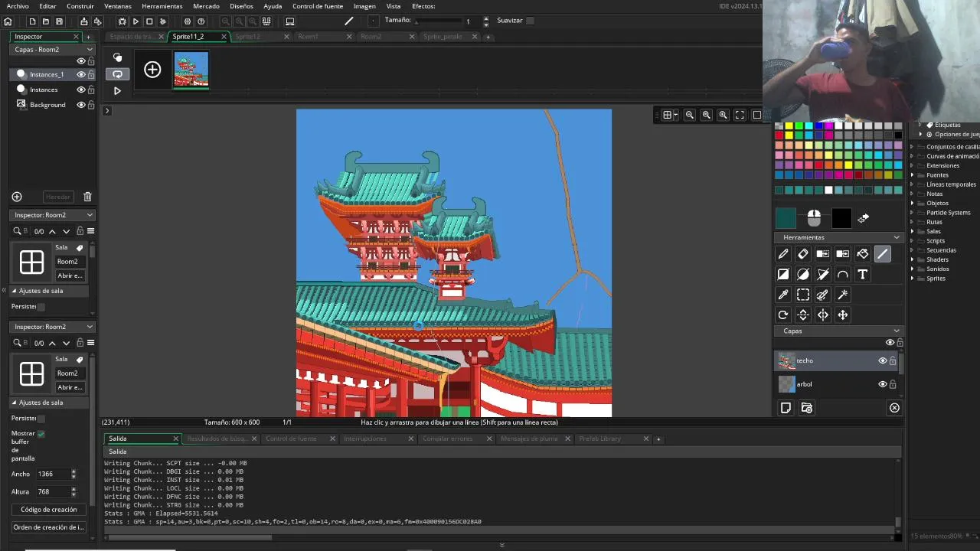Click the Save project toolbar icon

[x=59, y=21]
